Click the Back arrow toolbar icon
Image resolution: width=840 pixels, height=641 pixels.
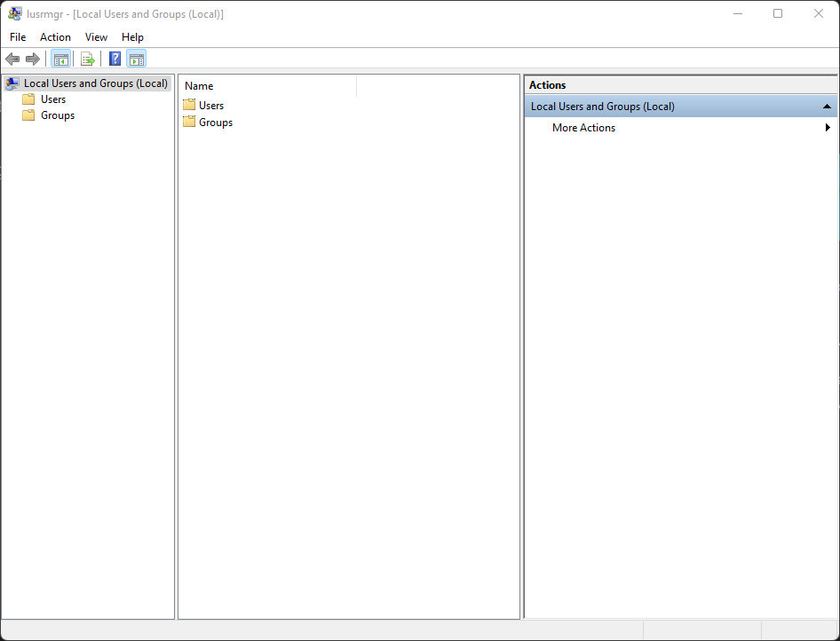[x=12, y=59]
